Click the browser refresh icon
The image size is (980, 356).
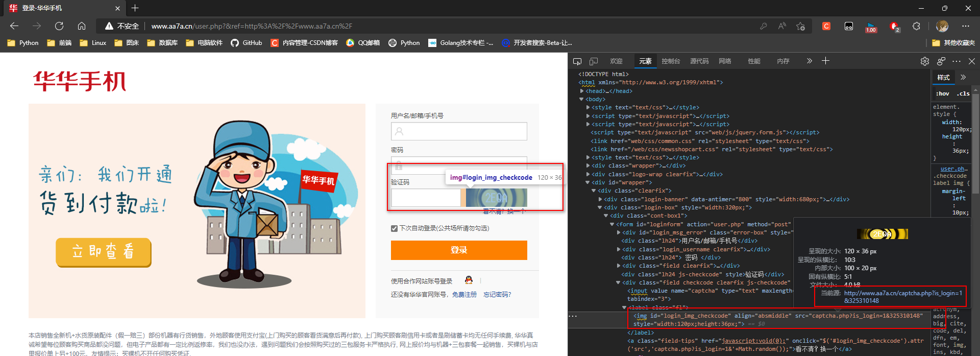click(59, 26)
